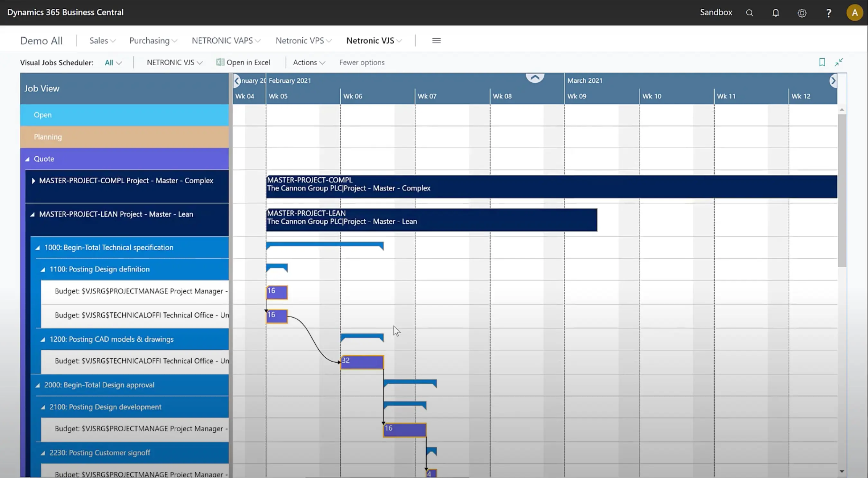The height and width of the screenshot is (478, 868).
Task: Open the hamburger overflow menu
Action: 436,41
